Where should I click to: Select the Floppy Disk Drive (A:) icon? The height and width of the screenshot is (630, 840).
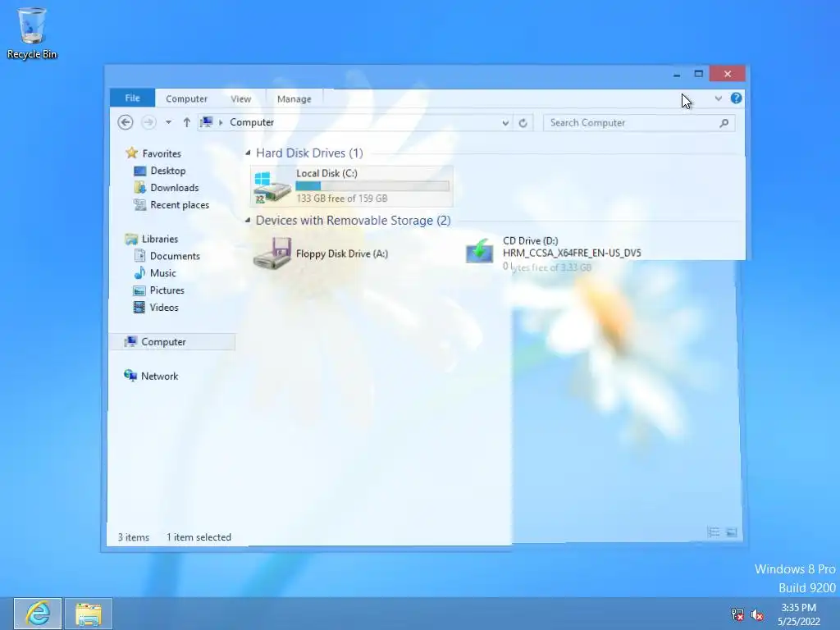(x=272, y=253)
